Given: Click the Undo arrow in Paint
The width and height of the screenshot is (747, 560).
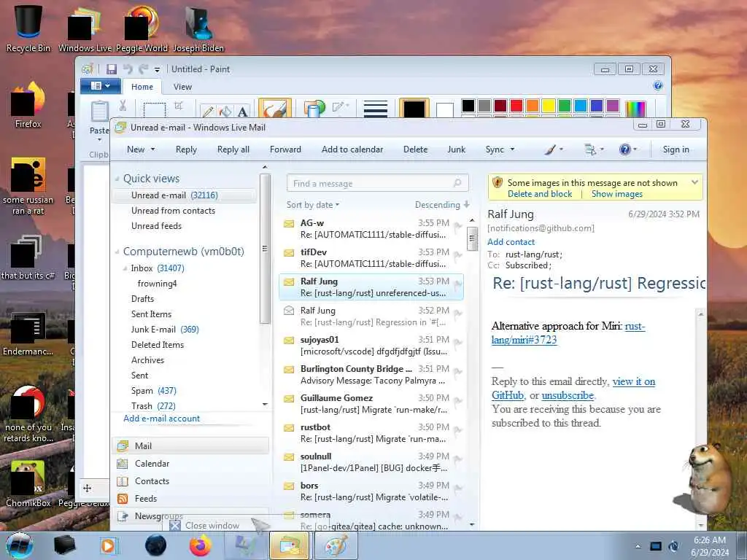Looking at the screenshot, I should point(128,69).
